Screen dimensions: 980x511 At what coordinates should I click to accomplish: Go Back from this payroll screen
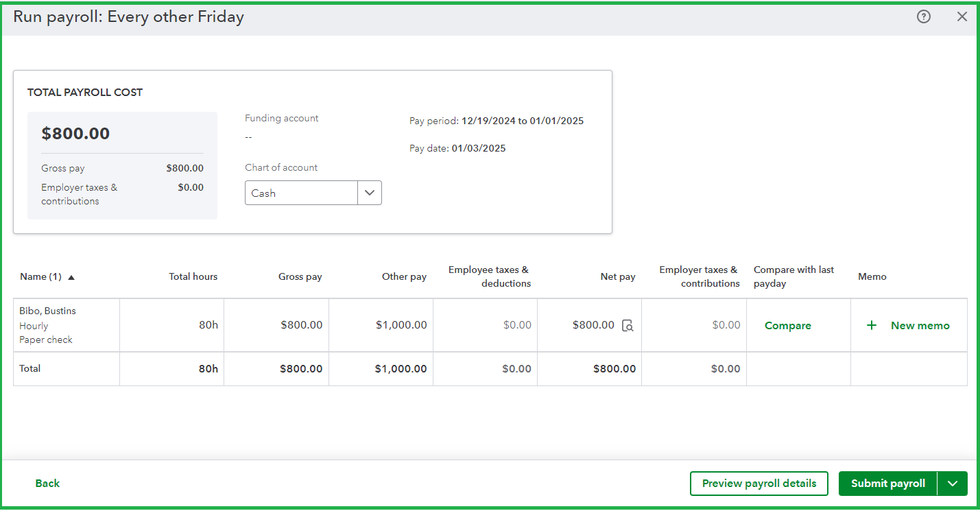pyautogui.click(x=47, y=484)
